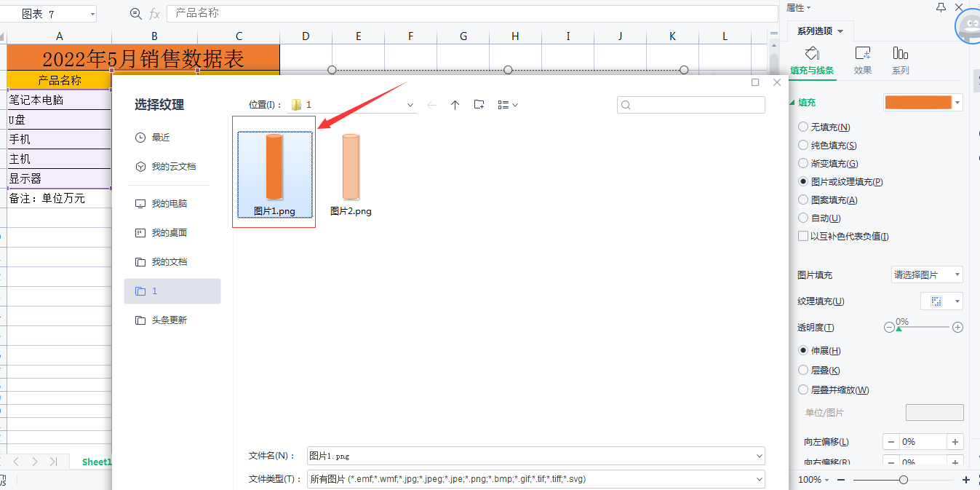Select the folder 1 sidebar entry
980x490 pixels.
[x=172, y=291]
